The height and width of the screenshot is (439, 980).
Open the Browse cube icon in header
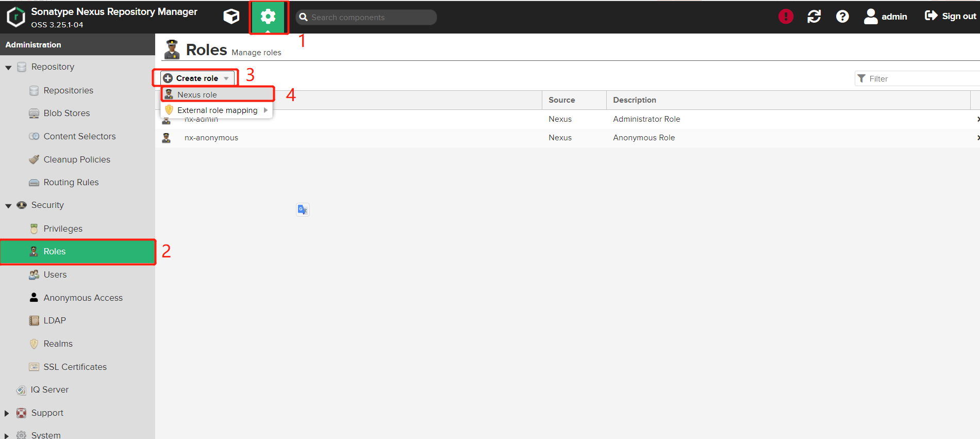click(x=231, y=17)
